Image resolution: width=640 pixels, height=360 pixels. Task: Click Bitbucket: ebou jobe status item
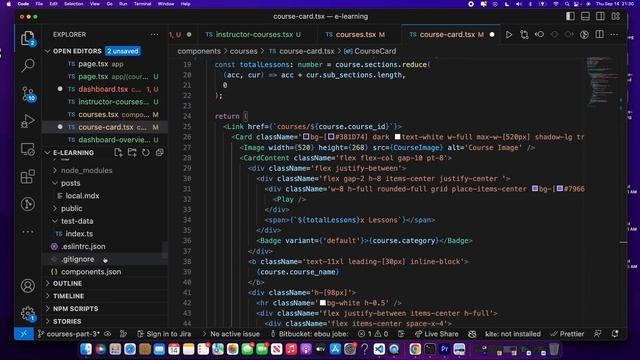(309, 333)
